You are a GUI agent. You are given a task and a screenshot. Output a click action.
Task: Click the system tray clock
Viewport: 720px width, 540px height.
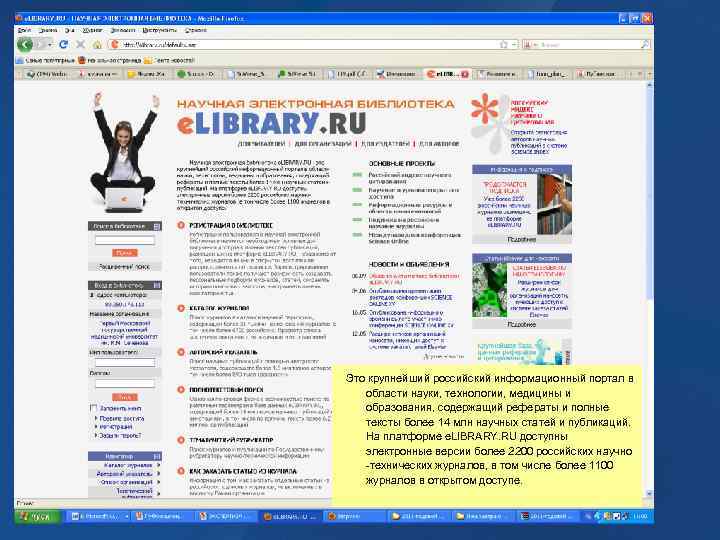pyautogui.click(x=640, y=517)
